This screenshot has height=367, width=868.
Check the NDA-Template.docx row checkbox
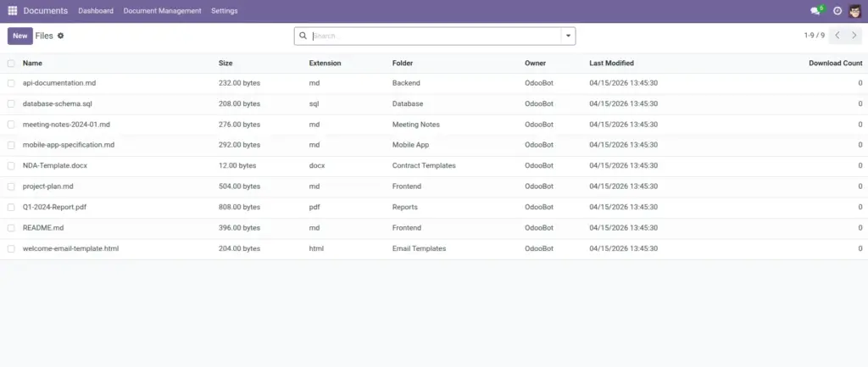pyautogui.click(x=11, y=166)
